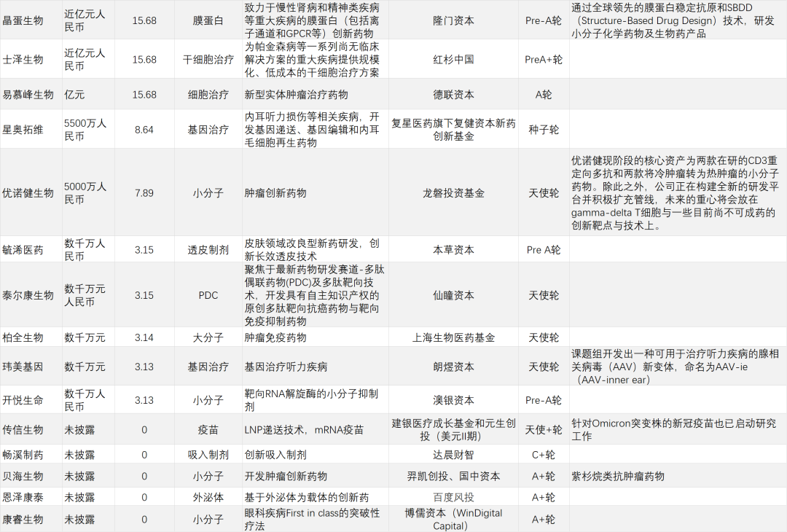Click the 百度风投 investor cell
This screenshot has height=532, width=787.
tap(453, 497)
